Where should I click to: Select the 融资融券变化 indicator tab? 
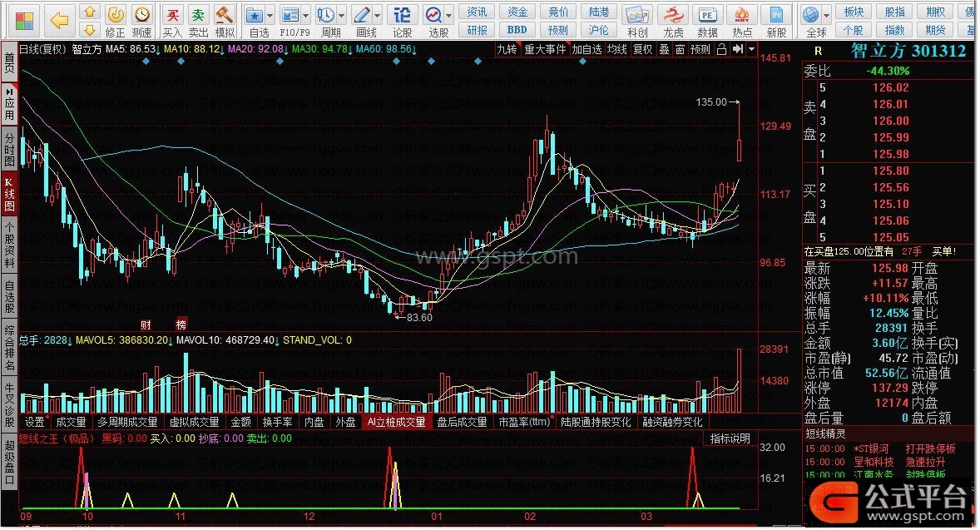click(672, 423)
